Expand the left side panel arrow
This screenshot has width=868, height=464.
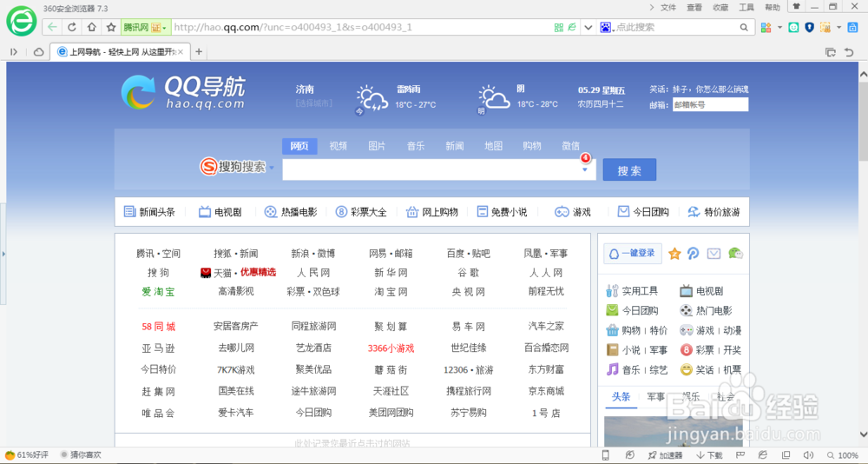[x=3, y=254]
